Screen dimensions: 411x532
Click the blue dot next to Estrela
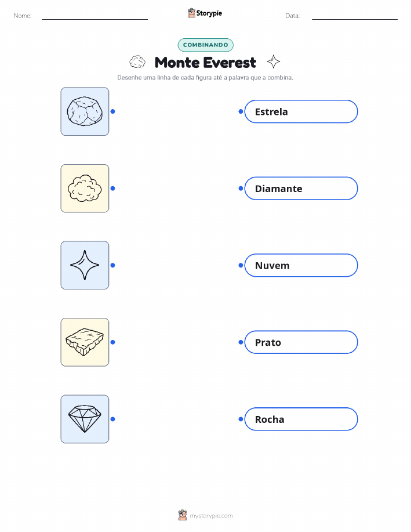[241, 111]
